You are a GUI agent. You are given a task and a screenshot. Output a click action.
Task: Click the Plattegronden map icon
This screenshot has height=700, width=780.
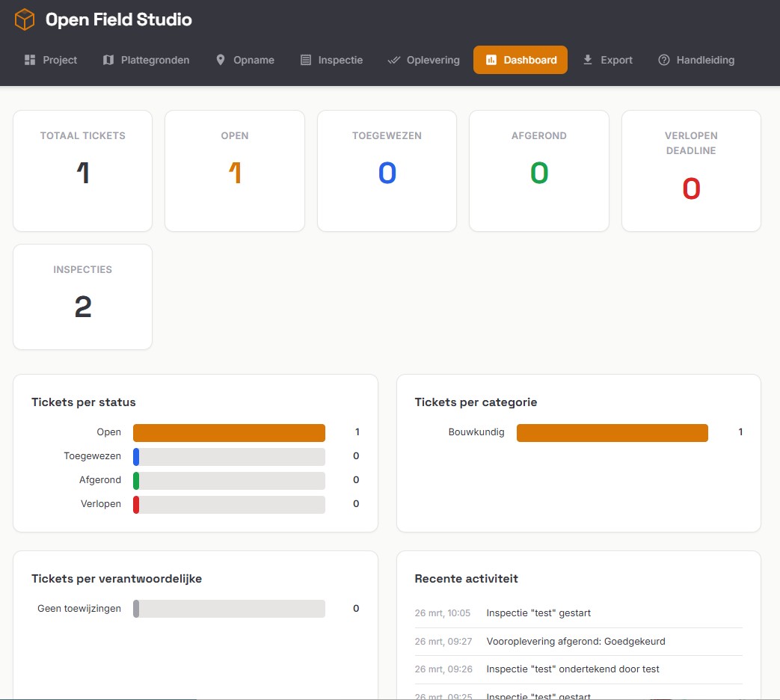pyautogui.click(x=108, y=60)
